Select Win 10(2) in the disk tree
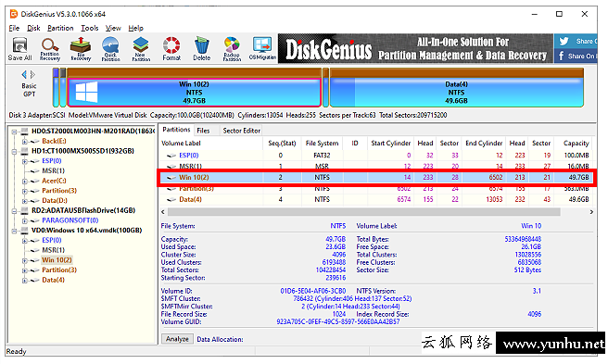608x364 pixels. tap(57, 260)
